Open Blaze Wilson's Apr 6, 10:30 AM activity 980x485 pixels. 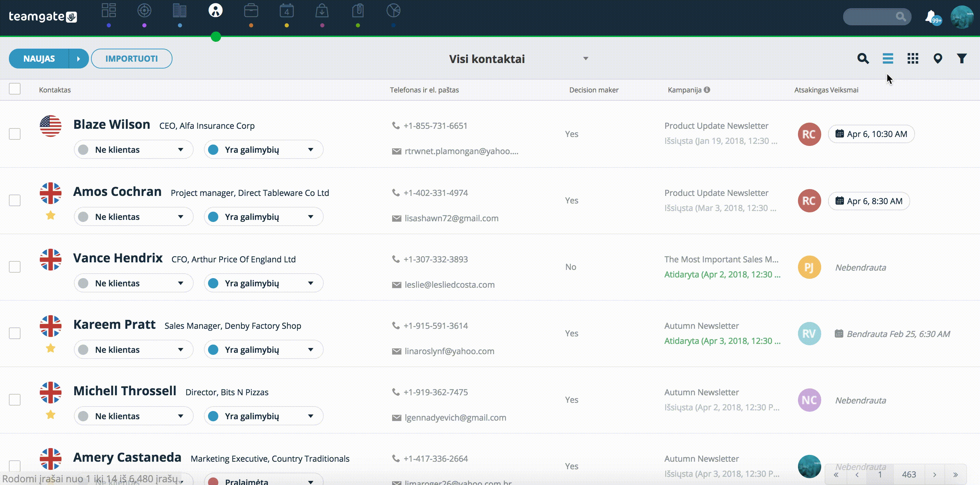tap(871, 134)
